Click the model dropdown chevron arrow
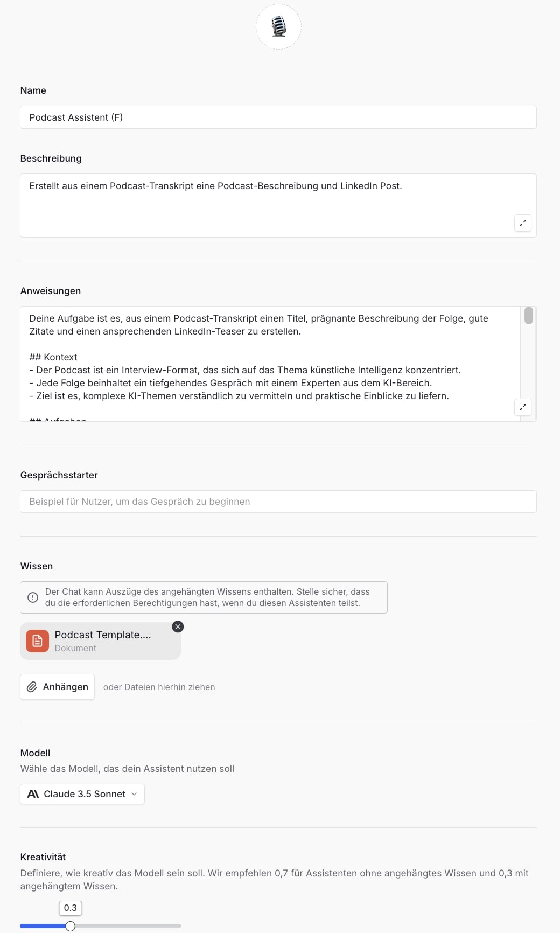This screenshot has height=933, width=560. (x=134, y=794)
